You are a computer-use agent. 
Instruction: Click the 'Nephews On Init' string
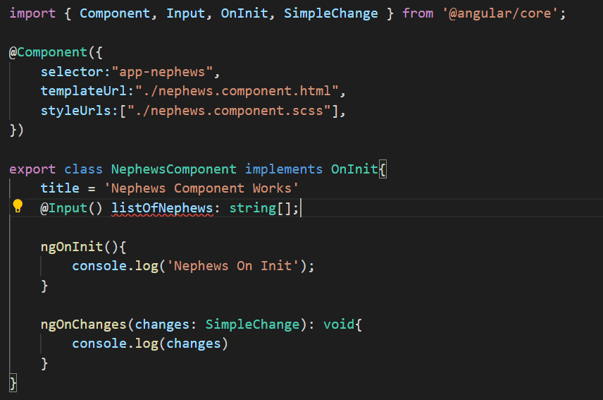[x=232, y=266]
